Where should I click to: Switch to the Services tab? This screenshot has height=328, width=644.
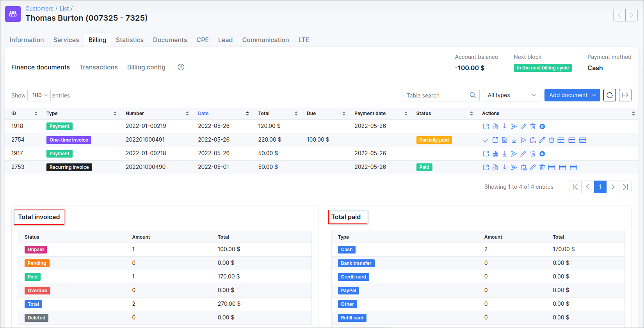(66, 40)
